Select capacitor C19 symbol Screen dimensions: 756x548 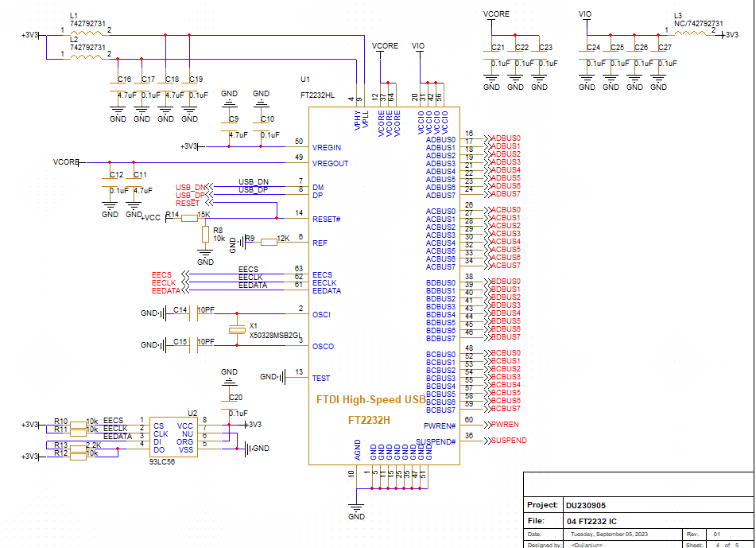coord(189,87)
